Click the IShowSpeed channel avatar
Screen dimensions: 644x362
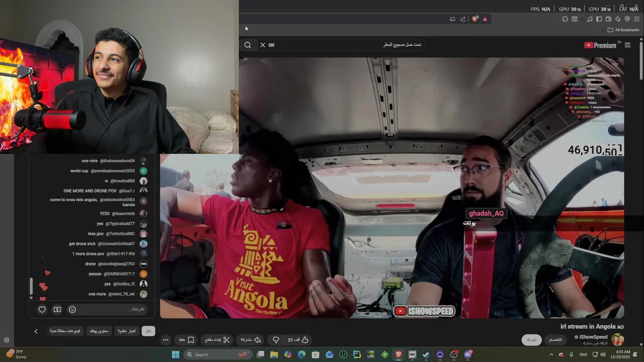pos(617,340)
